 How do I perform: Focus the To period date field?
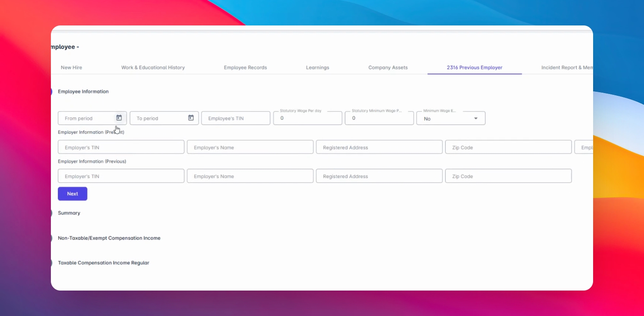164,118
